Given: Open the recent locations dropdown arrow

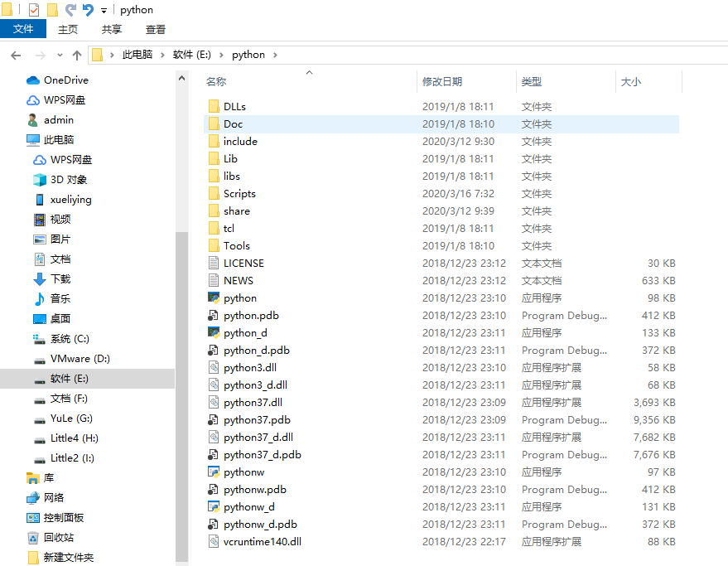Looking at the screenshot, I should [x=60, y=56].
